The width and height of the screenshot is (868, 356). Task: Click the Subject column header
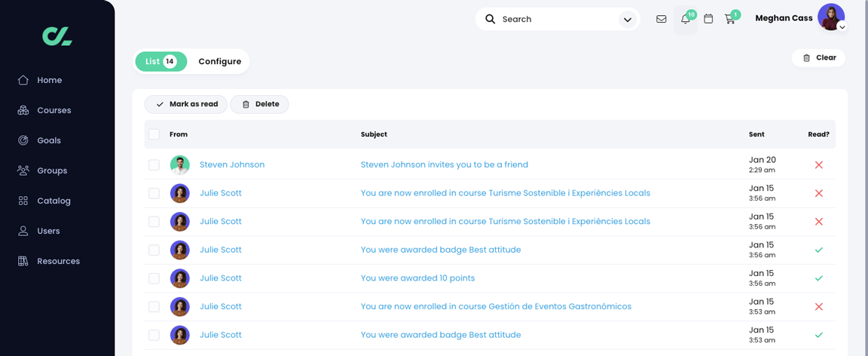click(x=374, y=134)
